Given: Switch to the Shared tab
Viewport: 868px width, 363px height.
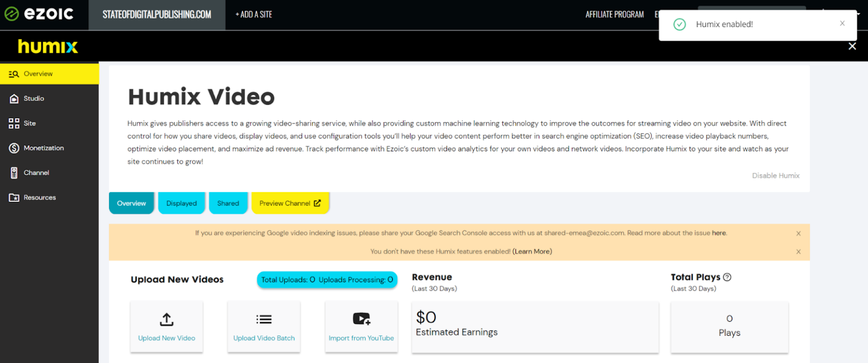Looking at the screenshot, I should 228,202.
